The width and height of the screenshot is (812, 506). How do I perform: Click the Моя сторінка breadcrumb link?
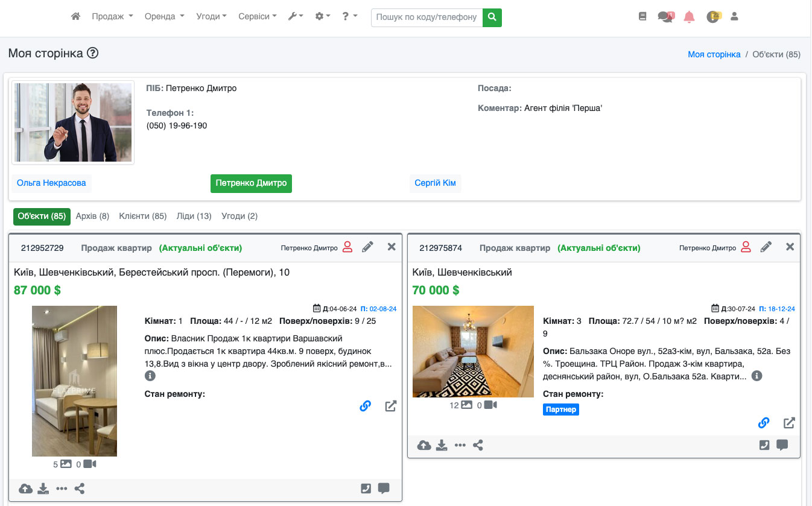click(x=714, y=54)
